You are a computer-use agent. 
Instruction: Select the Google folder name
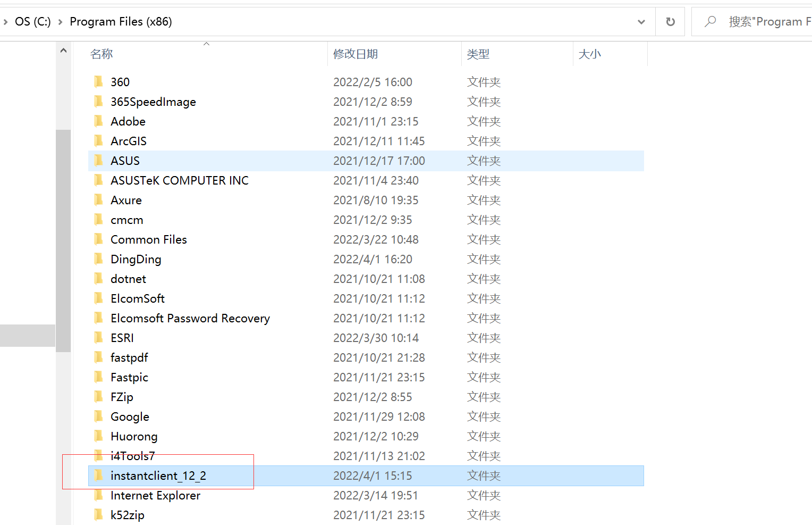tap(130, 416)
